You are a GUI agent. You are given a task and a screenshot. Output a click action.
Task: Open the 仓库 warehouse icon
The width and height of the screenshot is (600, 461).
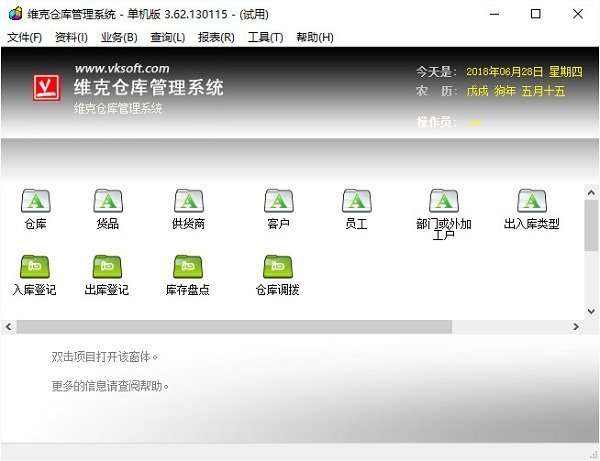click(x=36, y=201)
